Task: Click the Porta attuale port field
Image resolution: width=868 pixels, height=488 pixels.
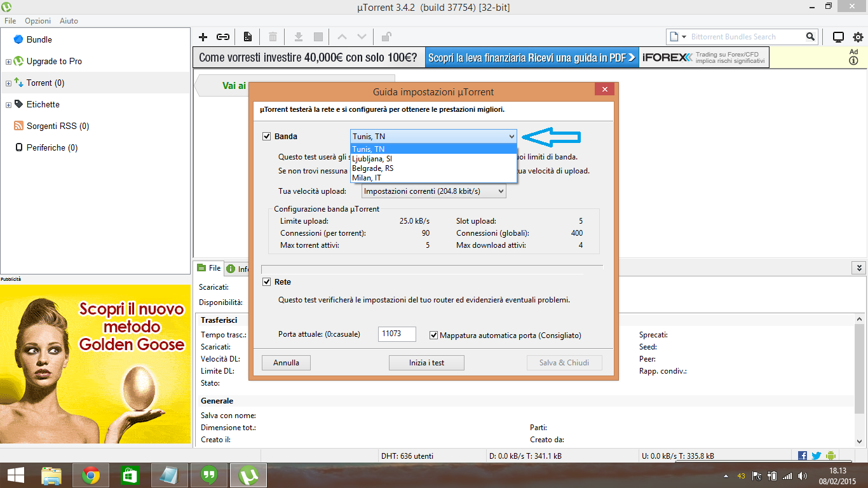Action: [x=397, y=334]
